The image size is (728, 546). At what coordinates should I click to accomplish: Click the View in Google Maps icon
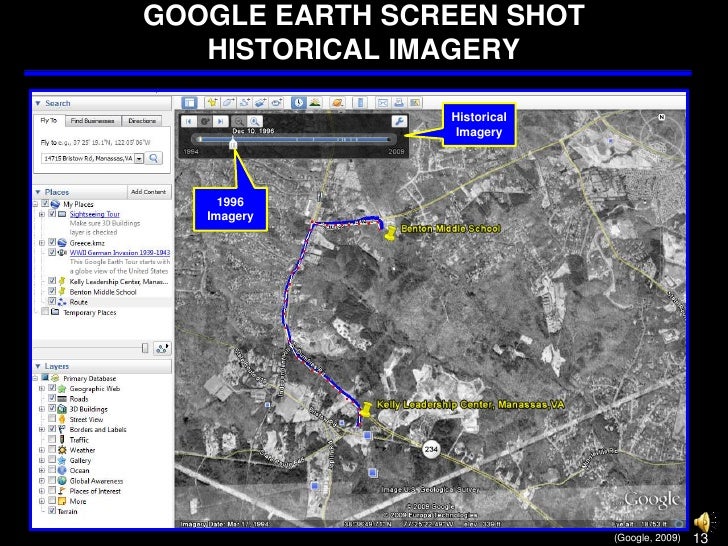(415, 103)
